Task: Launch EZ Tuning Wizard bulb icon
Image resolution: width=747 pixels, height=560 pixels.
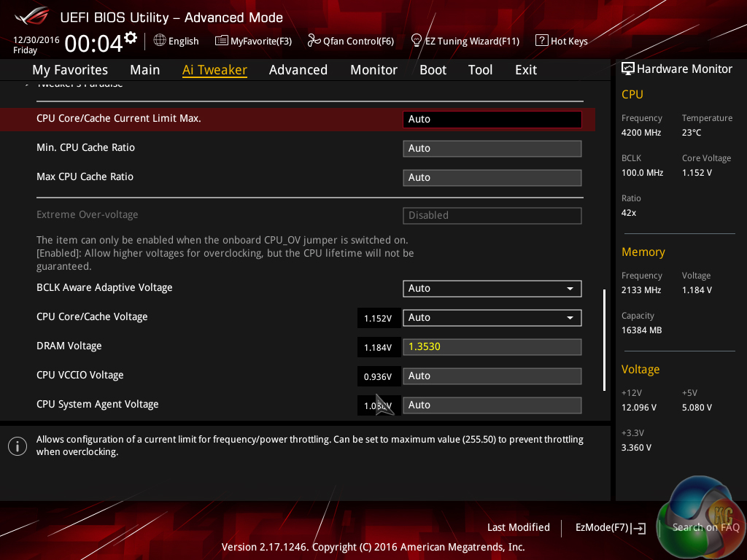Action: (x=417, y=41)
